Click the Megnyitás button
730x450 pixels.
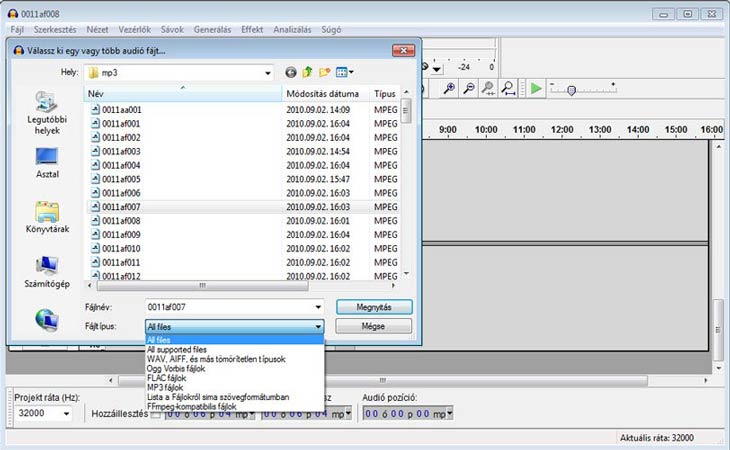pos(373,307)
